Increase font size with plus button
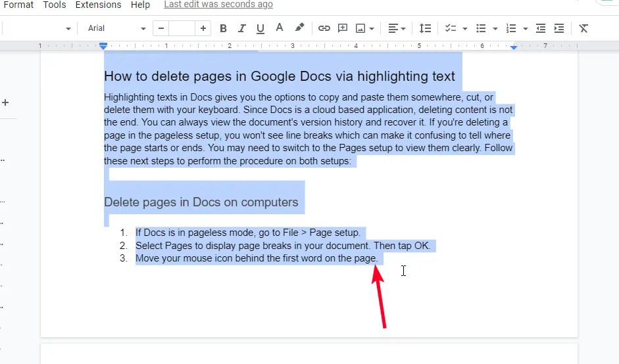The width and height of the screenshot is (619, 364). click(x=203, y=28)
